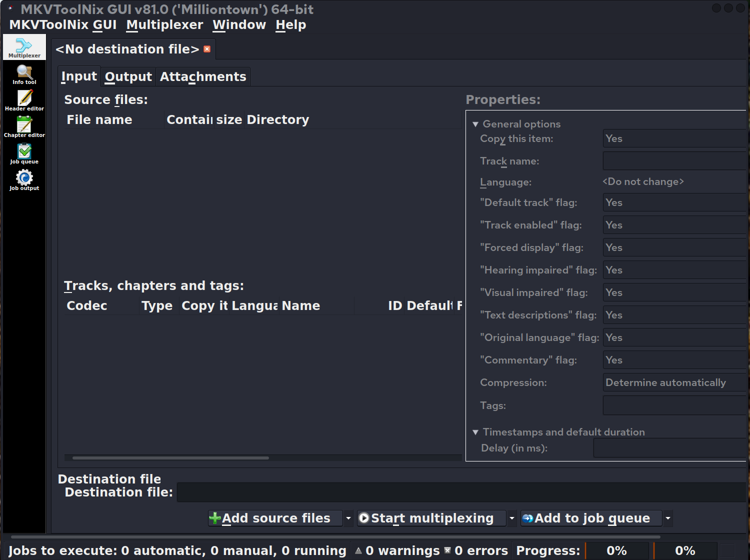Open the Job output view
This screenshot has width=750, height=560.
24,180
